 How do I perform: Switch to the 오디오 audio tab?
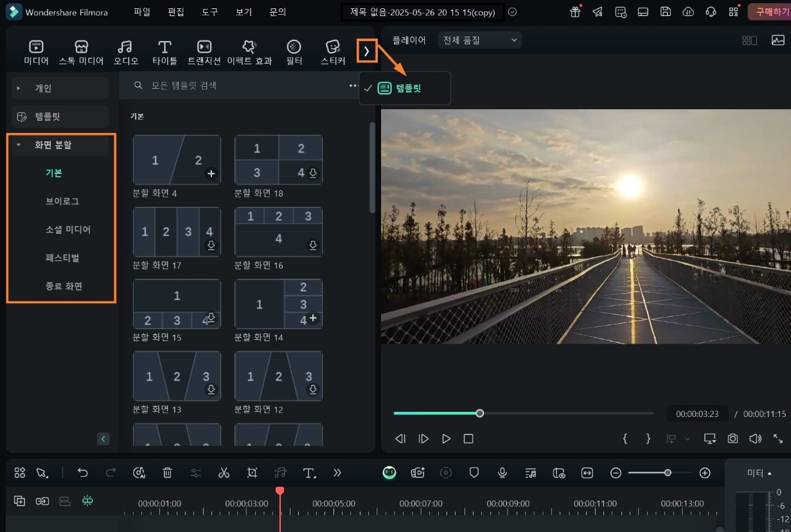pyautogui.click(x=125, y=52)
